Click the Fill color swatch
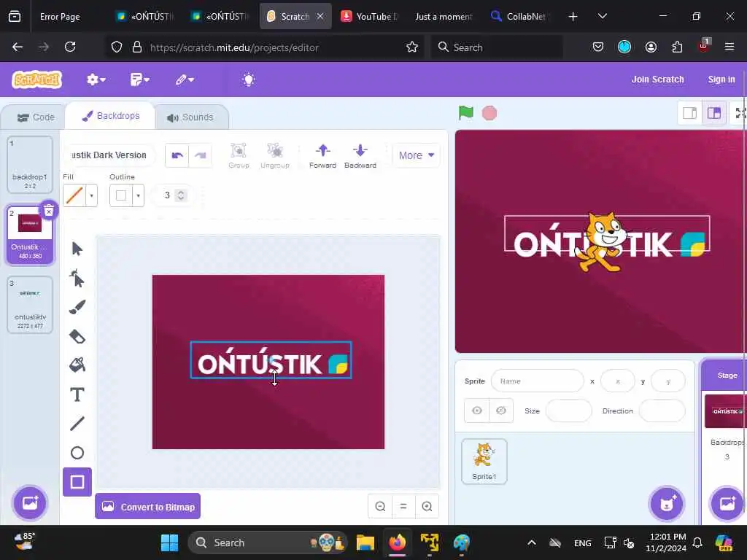 tap(74, 195)
